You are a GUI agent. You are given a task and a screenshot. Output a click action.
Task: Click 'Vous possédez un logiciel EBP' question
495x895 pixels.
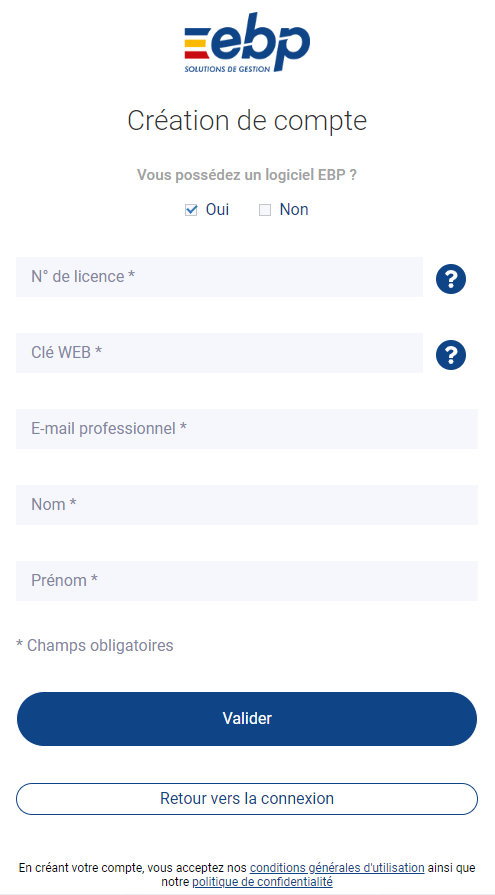pyautogui.click(x=247, y=175)
